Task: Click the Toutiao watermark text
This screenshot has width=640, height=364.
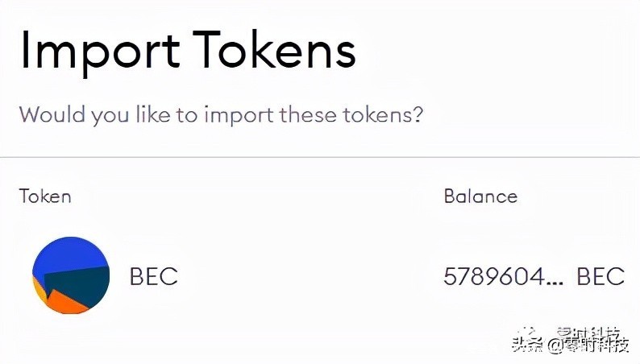Action: click(x=571, y=345)
